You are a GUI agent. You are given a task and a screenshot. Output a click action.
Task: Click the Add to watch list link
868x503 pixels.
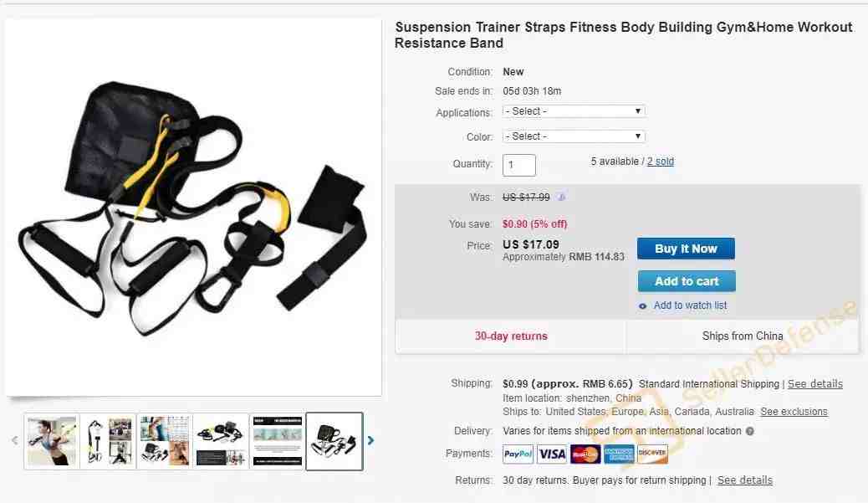690,305
